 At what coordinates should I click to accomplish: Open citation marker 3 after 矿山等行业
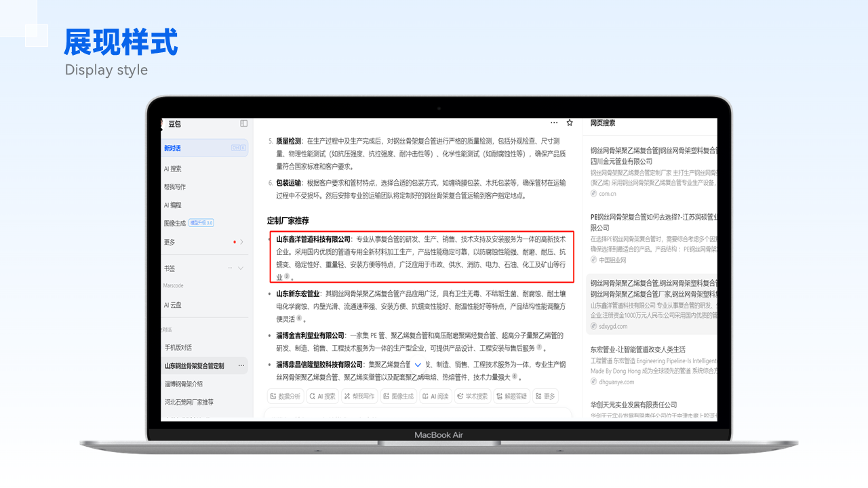pos(287,277)
